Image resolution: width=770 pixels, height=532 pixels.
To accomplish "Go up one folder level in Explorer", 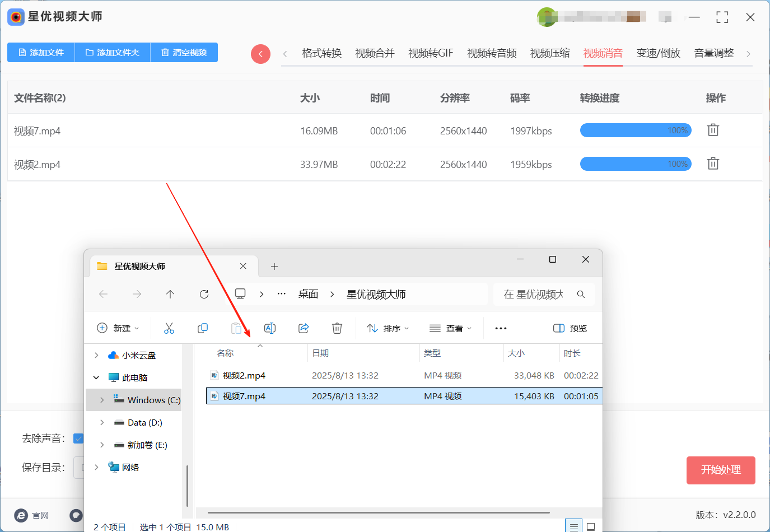I will tap(170, 294).
